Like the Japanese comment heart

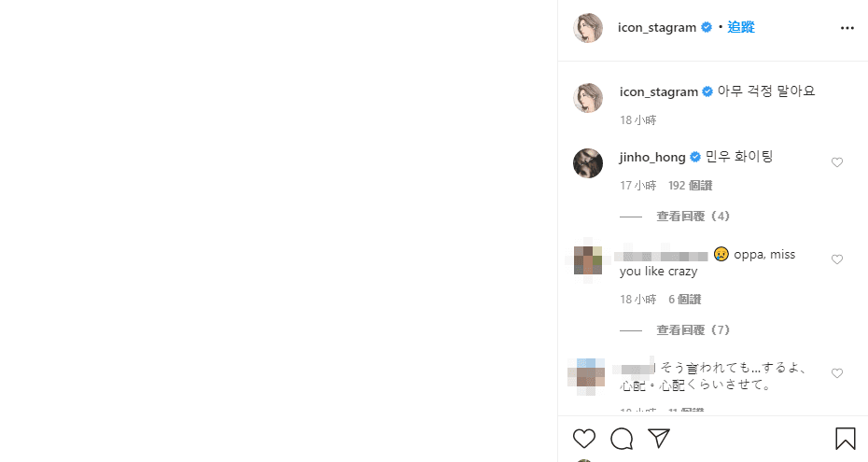pos(837,373)
